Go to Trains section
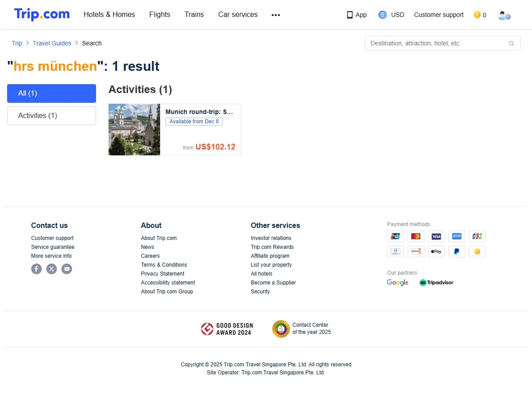This screenshot has height=410, width=532. tap(194, 15)
